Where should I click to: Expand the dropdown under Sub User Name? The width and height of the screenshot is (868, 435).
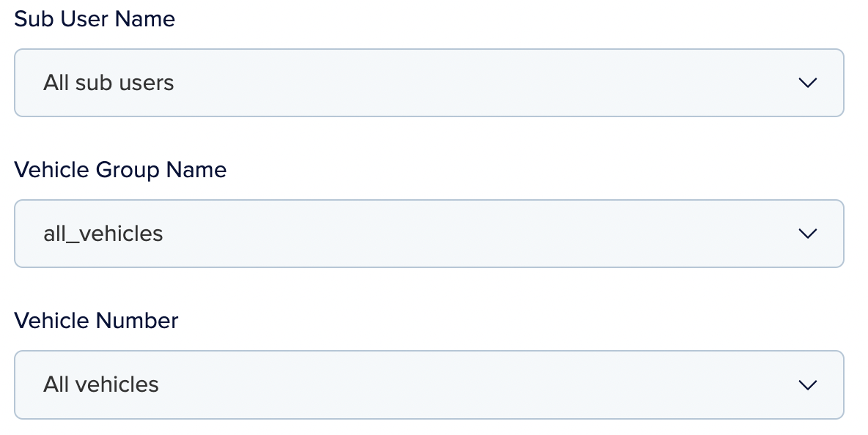[429, 83]
